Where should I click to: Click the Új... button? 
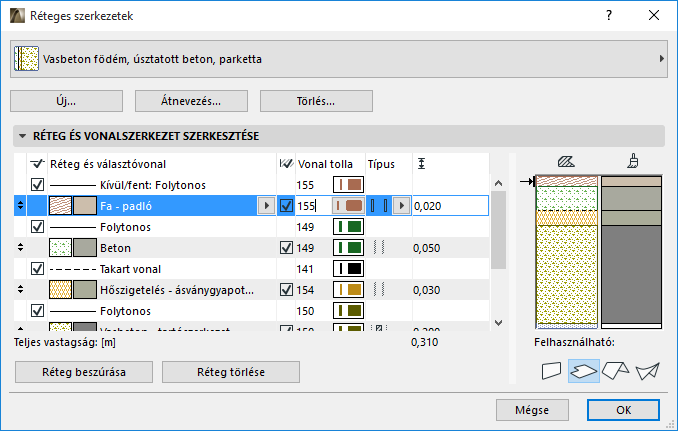pos(67,101)
